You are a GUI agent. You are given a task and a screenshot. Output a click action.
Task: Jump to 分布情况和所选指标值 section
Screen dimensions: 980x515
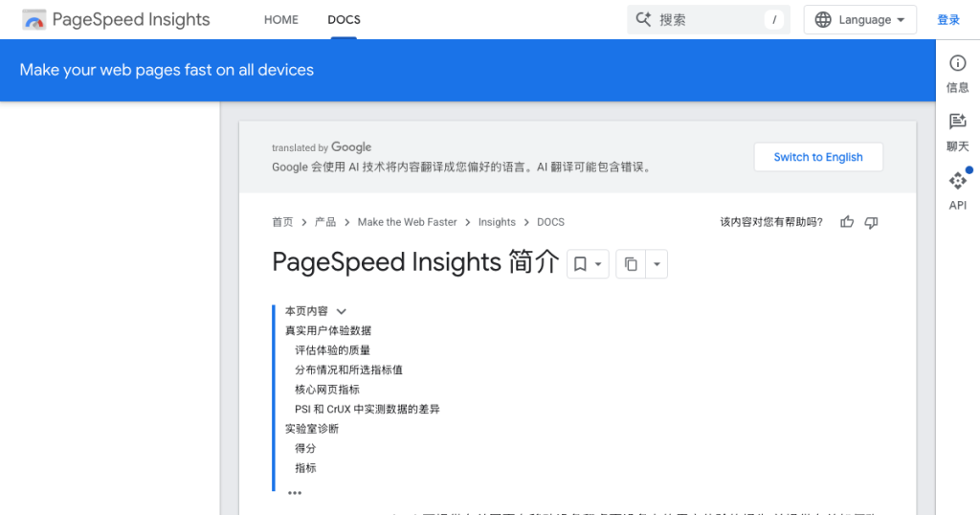pos(348,370)
